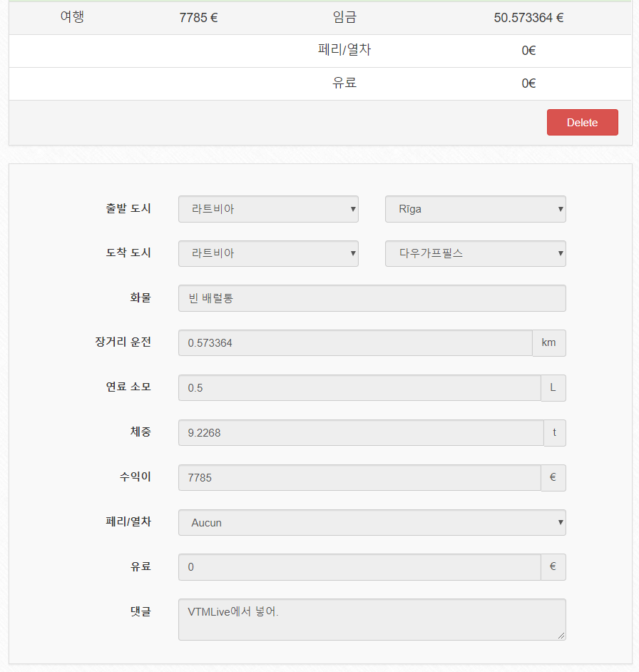Click the km unit addon

point(549,343)
